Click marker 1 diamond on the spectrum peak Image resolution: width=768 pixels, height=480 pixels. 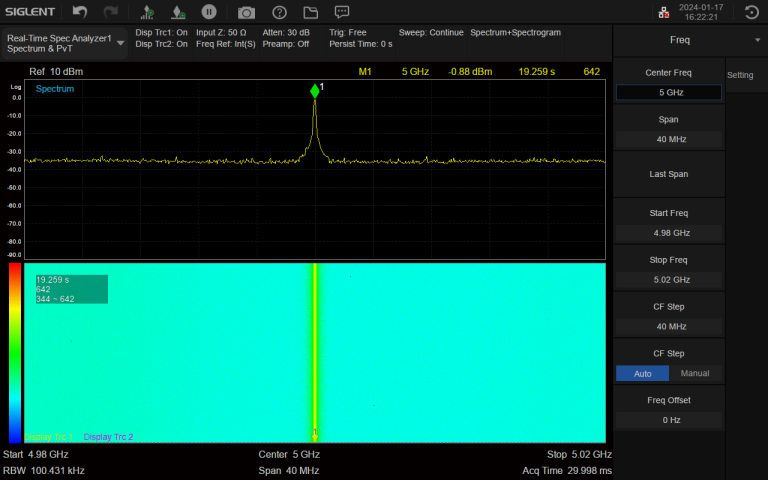(315, 91)
